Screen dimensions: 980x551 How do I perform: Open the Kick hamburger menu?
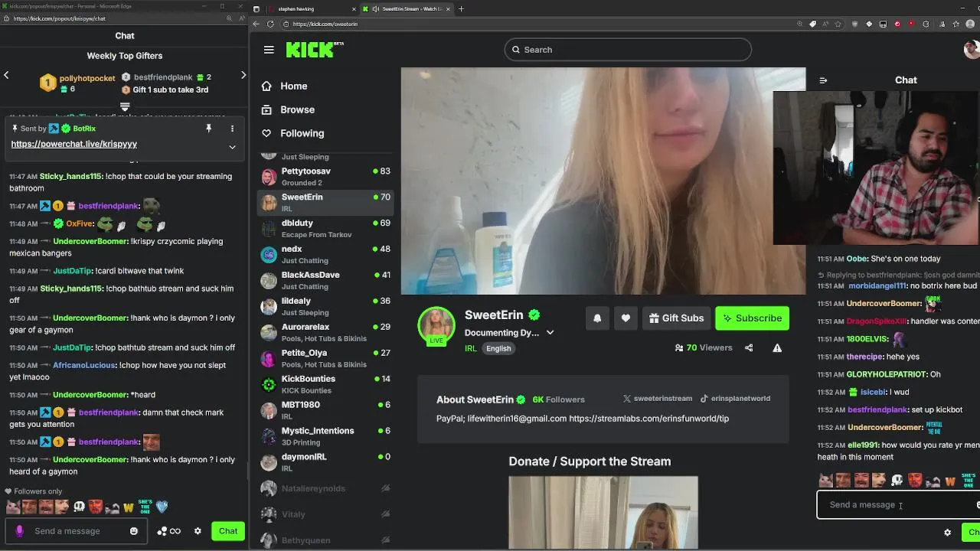tap(269, 50)
